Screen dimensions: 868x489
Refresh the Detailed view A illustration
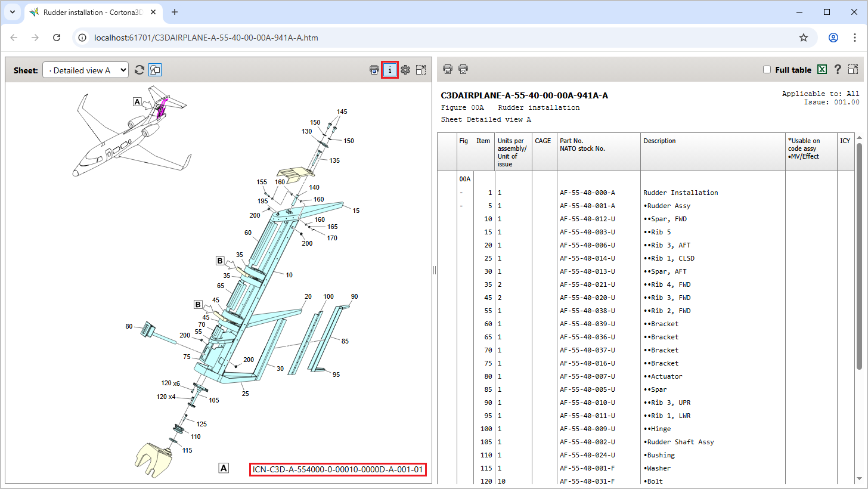click(x=139, y=69)
